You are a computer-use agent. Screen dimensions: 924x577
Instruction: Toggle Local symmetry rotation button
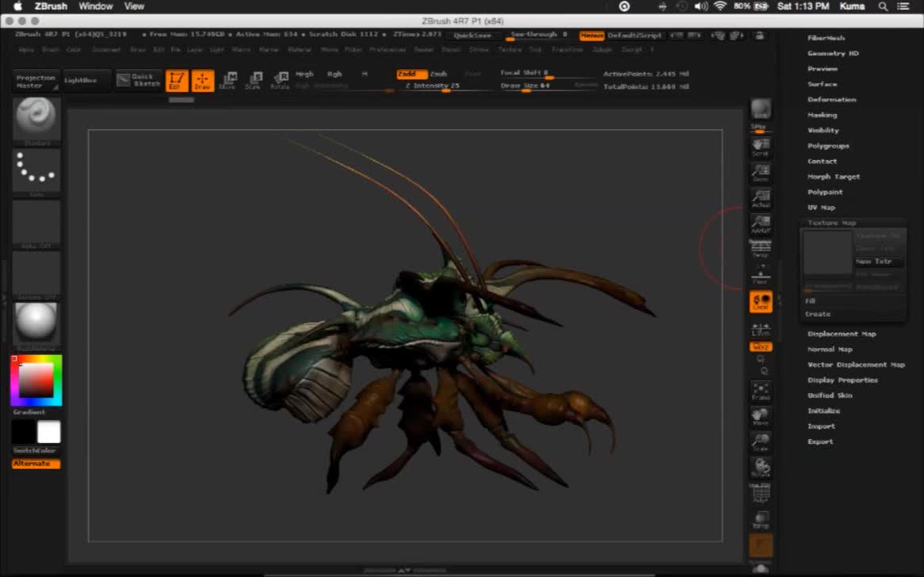coord(760,302)
